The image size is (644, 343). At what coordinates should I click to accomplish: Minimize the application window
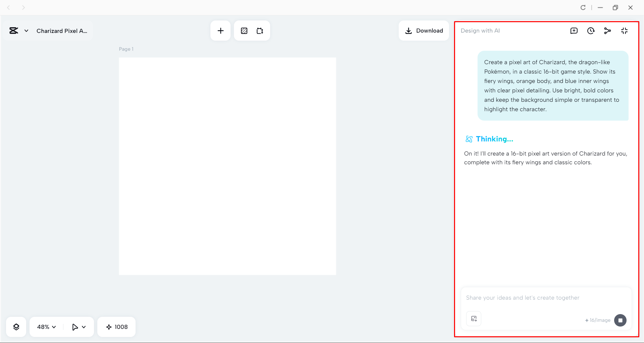600,7
